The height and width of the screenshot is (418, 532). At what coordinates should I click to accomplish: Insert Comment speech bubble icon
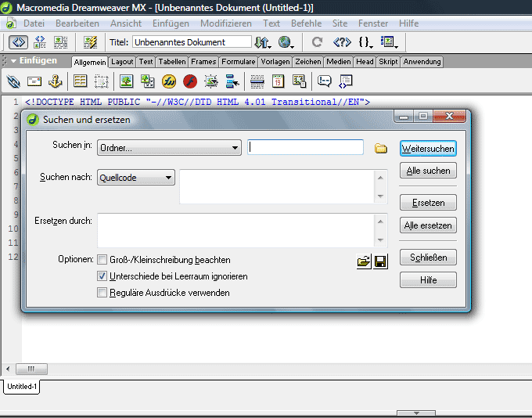click(324, 81)
